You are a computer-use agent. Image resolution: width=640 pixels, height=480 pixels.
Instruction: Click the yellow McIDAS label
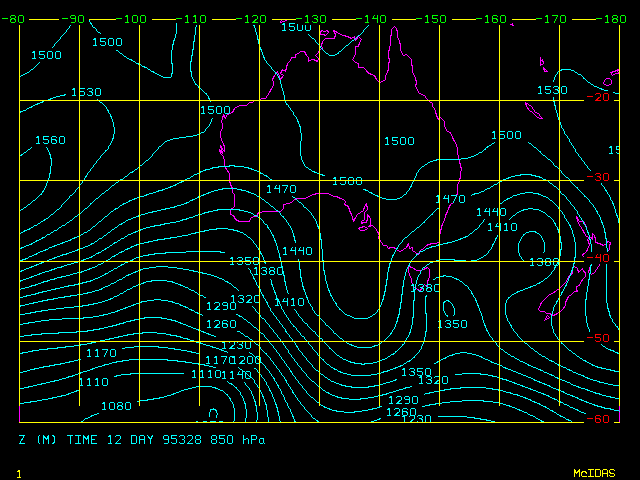point(593,472)
